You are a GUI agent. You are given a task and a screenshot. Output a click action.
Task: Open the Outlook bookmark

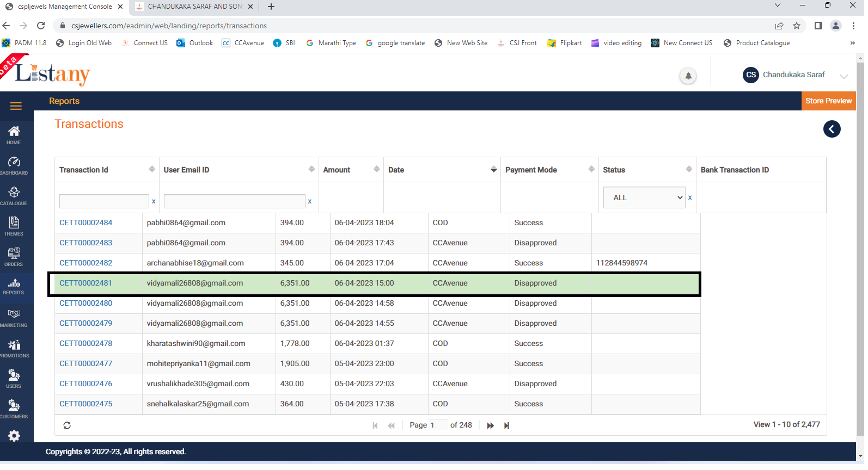[x=195, y=43]
